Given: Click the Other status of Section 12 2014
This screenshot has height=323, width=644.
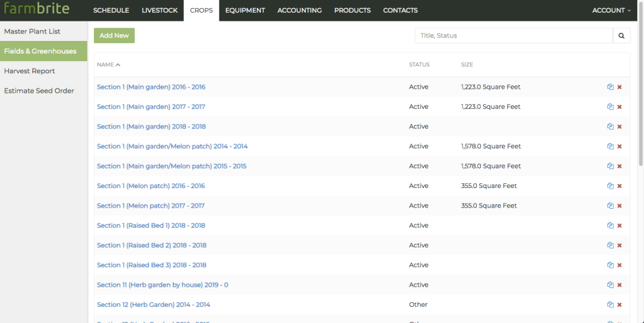Looking at the screenshot, I should [418, 304].
